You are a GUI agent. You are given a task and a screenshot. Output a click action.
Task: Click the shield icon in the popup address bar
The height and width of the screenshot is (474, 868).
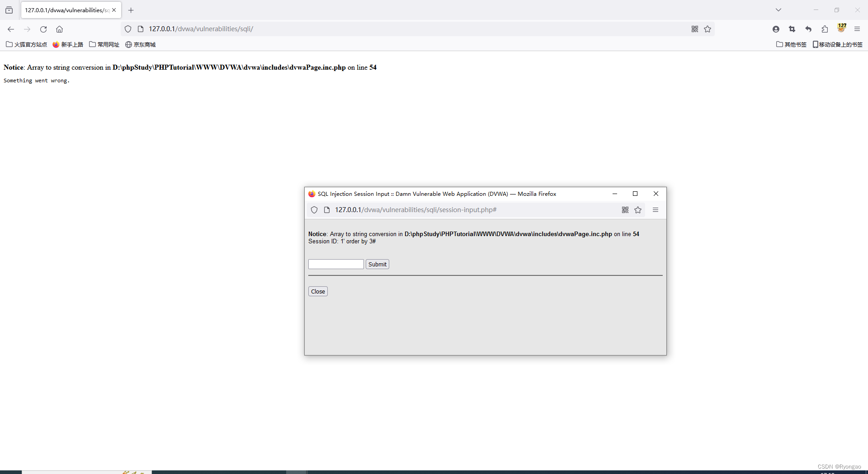coord(314,210)
